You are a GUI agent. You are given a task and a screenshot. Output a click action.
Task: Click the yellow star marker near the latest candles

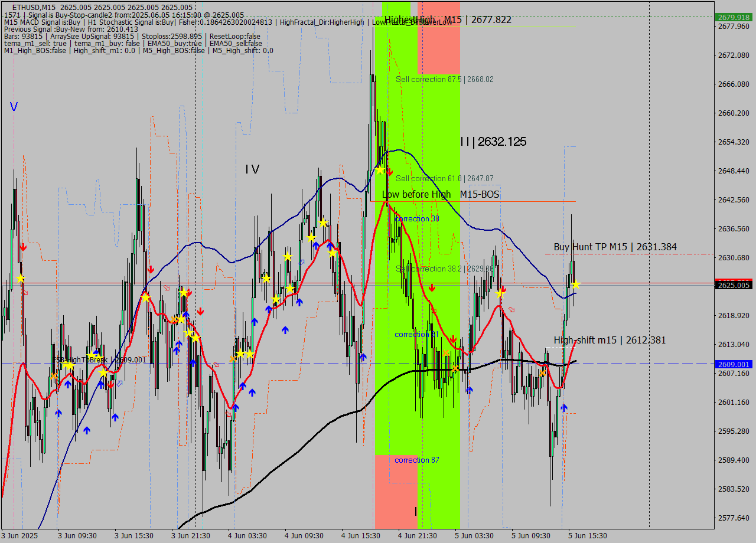(576, 285)
